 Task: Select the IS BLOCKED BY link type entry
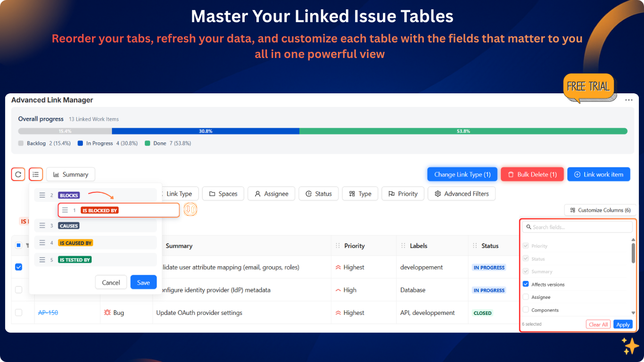(99, 210)
